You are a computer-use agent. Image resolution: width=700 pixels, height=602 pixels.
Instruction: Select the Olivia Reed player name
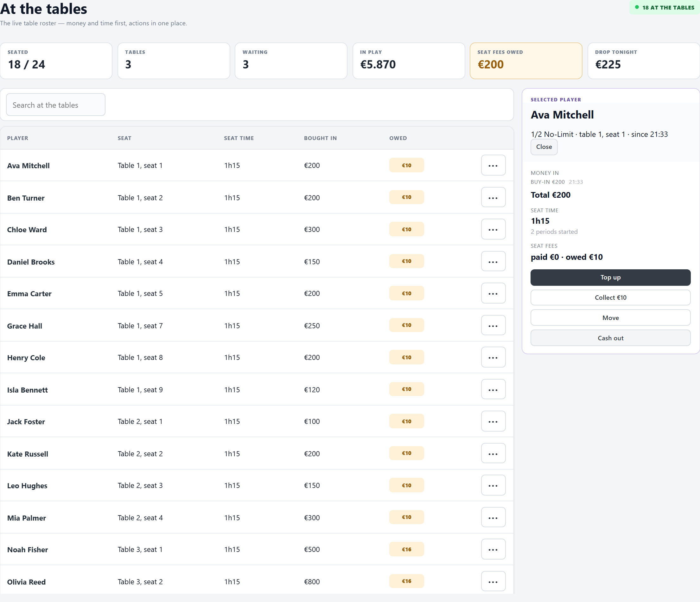pyautogui.click(x=26, y=582)
